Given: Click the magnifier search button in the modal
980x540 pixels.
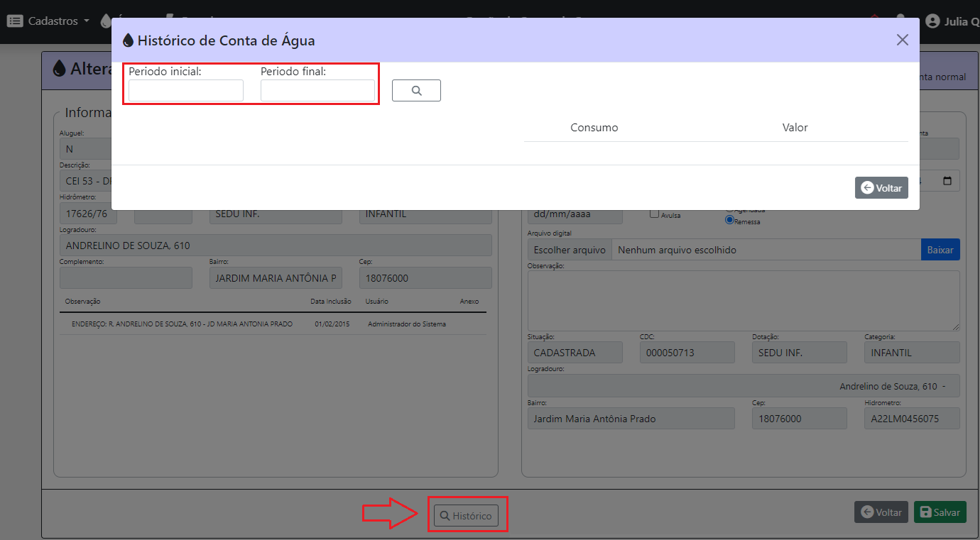Looking at the screenshot, I should click(x=416, y=91).
